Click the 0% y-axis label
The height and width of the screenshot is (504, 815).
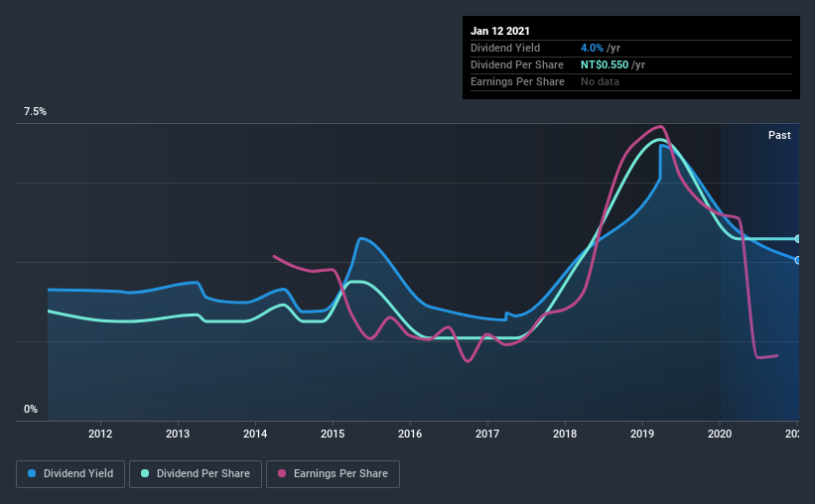(x=31, y=410)
